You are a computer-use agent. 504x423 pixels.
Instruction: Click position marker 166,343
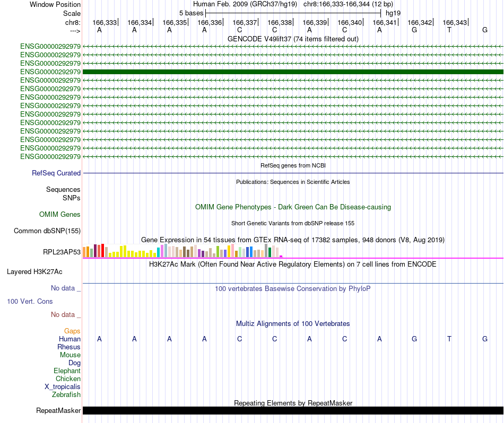456,22
